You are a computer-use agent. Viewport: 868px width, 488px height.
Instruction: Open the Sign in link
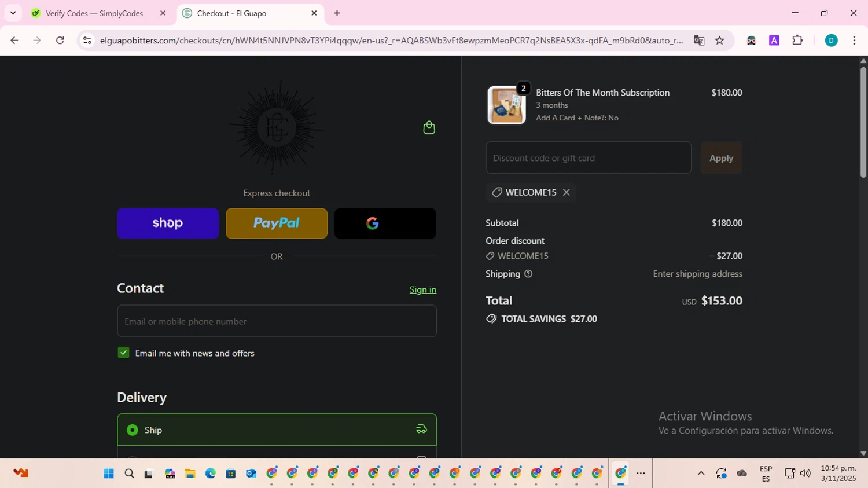(x=423, y=289)
